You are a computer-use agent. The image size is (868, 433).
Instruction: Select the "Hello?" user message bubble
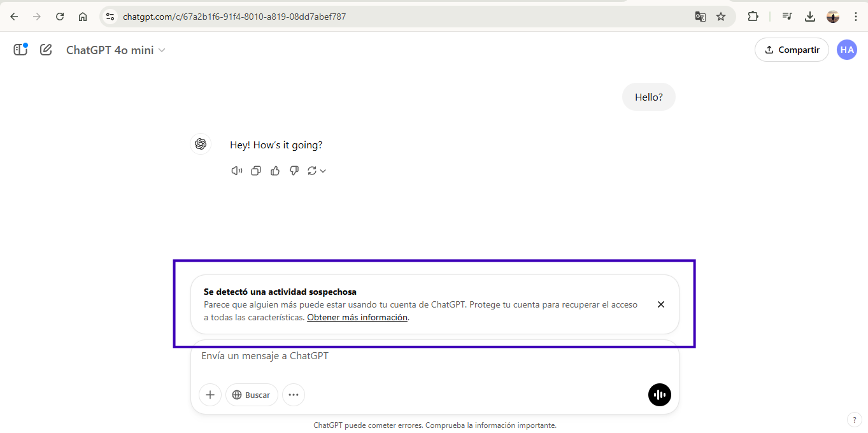tap(649, 97)
